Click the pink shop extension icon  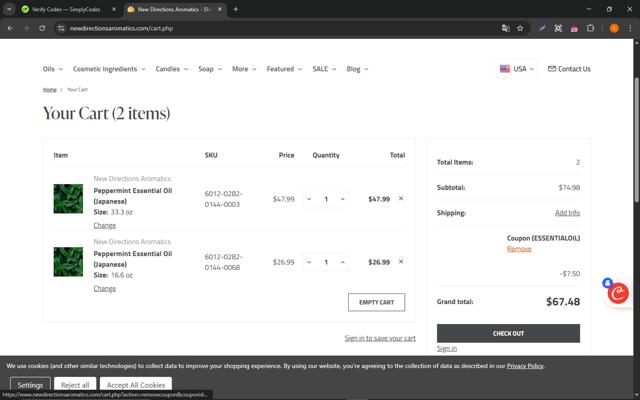574,28
